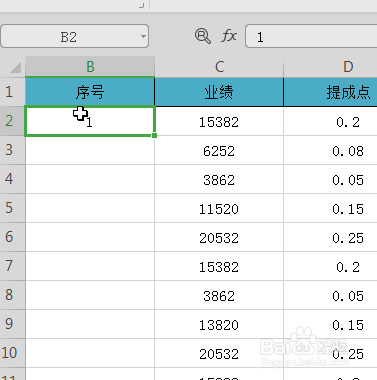The height and width of the screenshot is (380, 377).
Task: Select cell D4 with value 0.05
Action: (x=330, y=179)
